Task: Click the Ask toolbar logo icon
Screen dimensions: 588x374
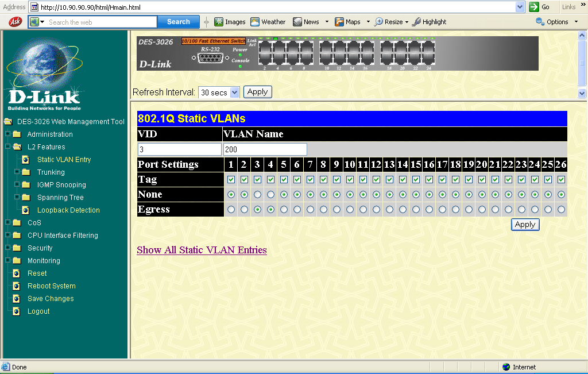Action: [x=15, y=22]
